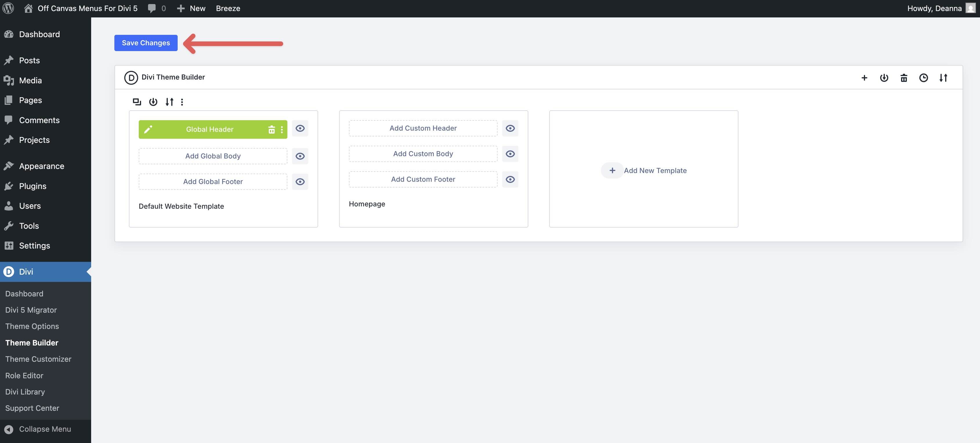Click Add New Template in the empty card
This screenshot has width=980, height=443.
tap(644, 170)
